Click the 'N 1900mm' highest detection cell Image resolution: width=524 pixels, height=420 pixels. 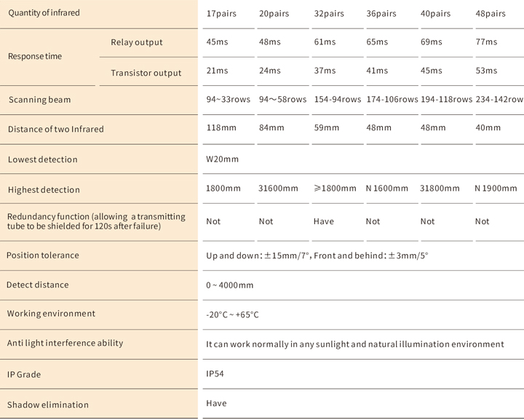[x=496, y=188]
